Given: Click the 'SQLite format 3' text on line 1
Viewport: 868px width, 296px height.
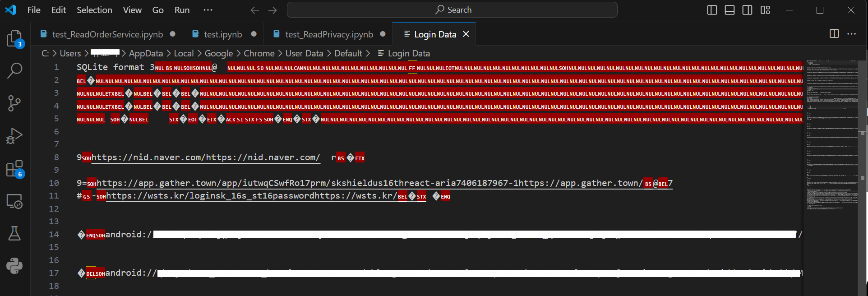Looking at the screenshot, I should [x=115, y=67].
